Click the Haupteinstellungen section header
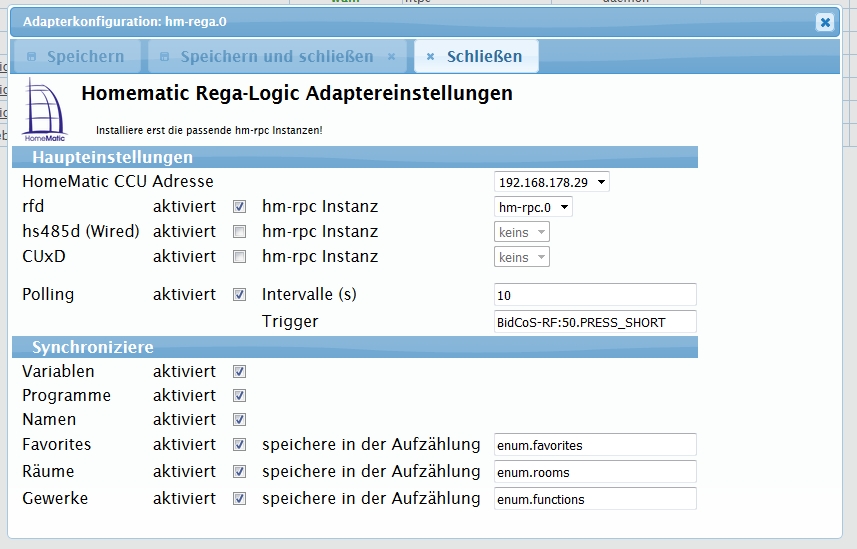Screen dimensions: 857x549 pyautogui.click(x=355, y=157)
